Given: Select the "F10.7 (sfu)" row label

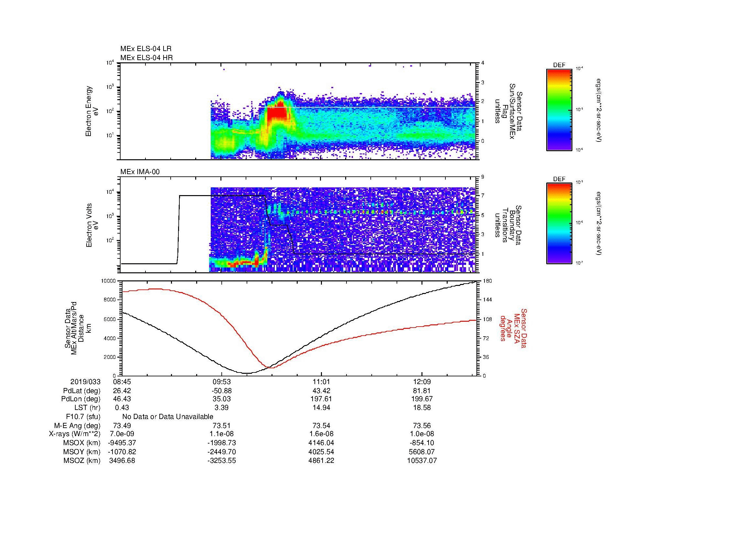Looking at the screenshot, I should tap(83, 417).
